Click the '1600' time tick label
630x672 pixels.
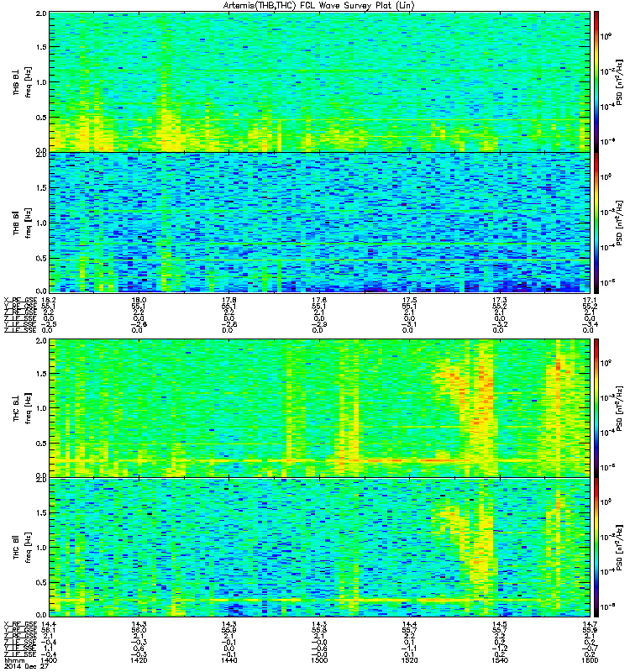coord(590,660)
